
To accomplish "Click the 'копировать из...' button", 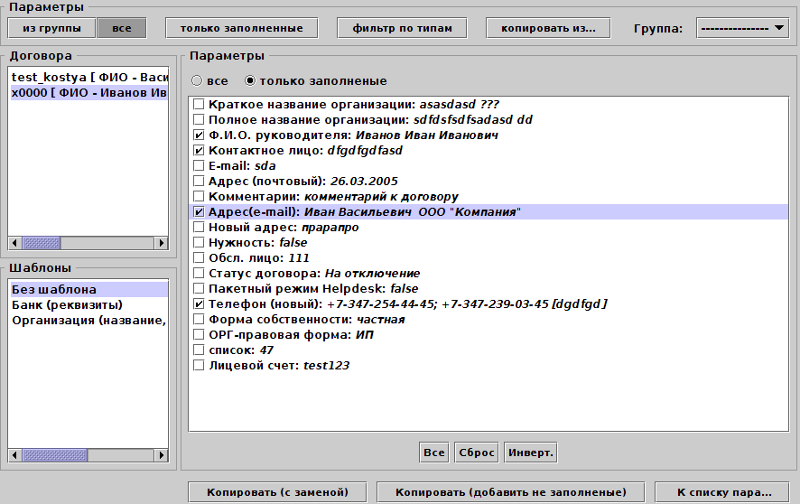I will point(547,28).
